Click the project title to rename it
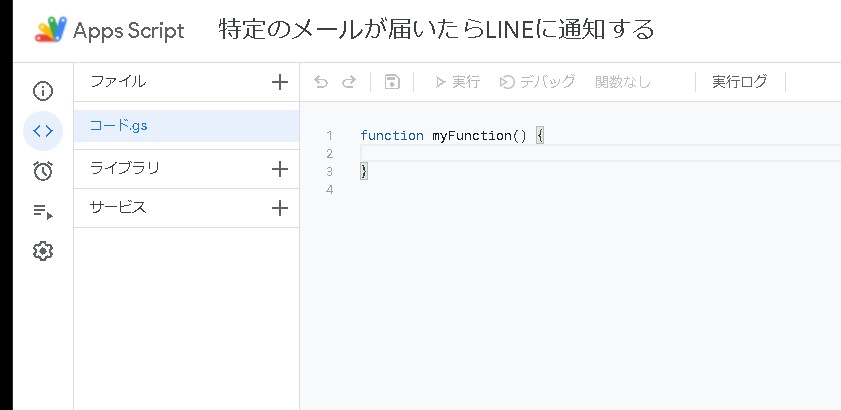 click(x=436, y=30)
